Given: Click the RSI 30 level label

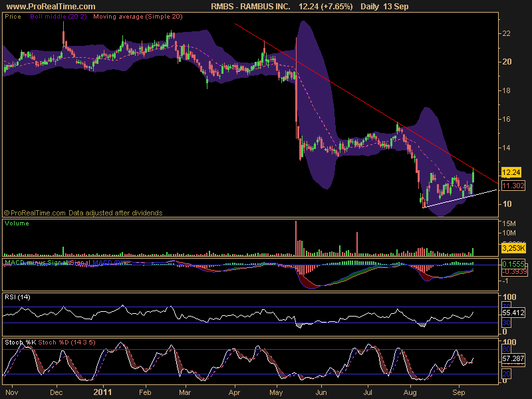Looking at the screenshot, I should tap(506, 323).
